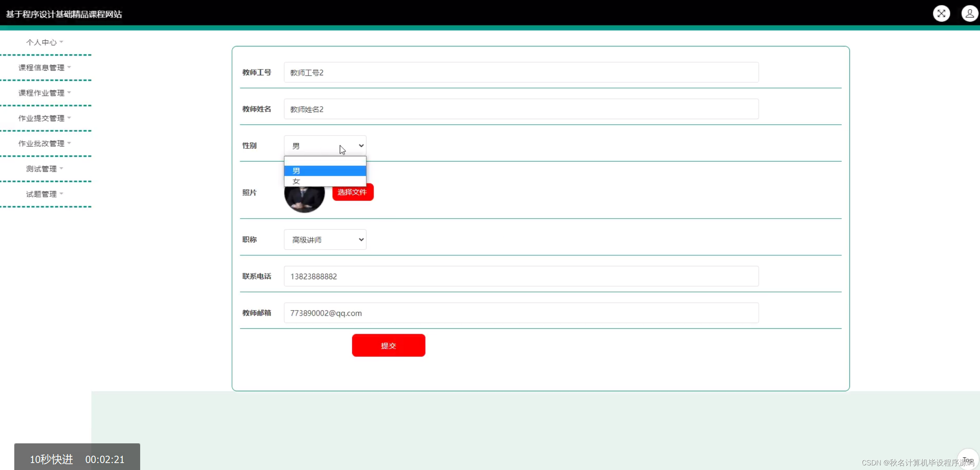Click the 教师邮箱 email field
980x470 pixels.
[x=521, y=313]
